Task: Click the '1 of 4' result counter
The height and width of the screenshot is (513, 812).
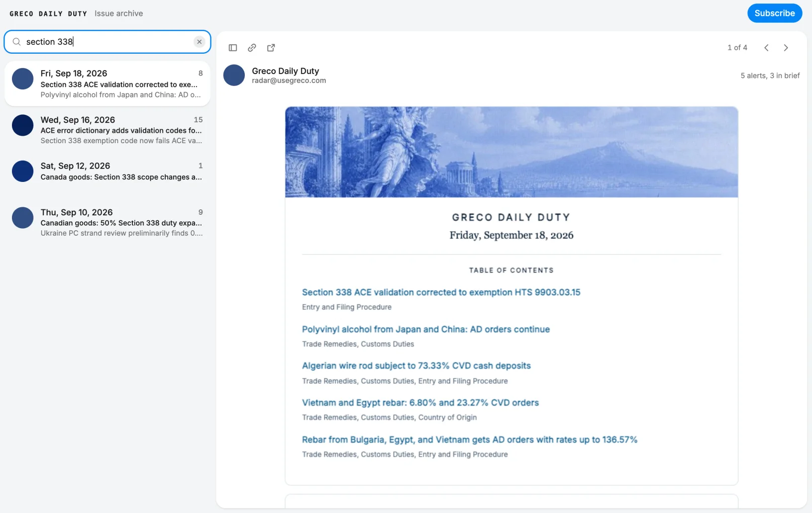Action: 737,48
